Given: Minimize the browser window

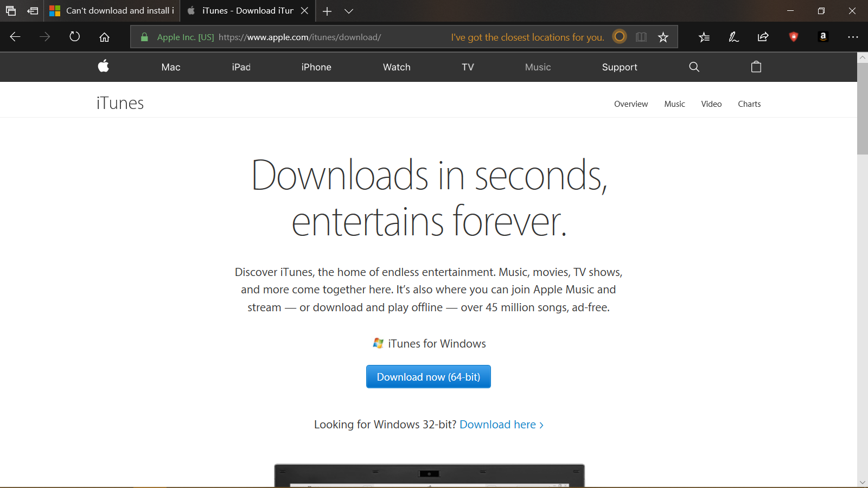Looking at the screenshot, I should [790, 11].
